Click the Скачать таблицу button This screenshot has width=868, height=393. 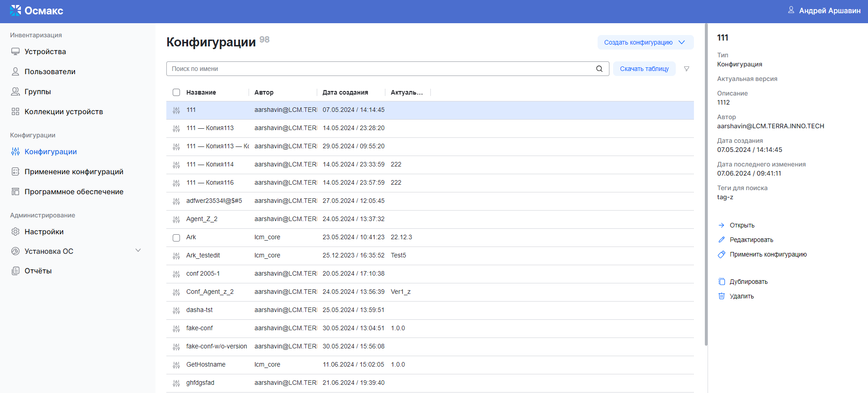(644, 69)
